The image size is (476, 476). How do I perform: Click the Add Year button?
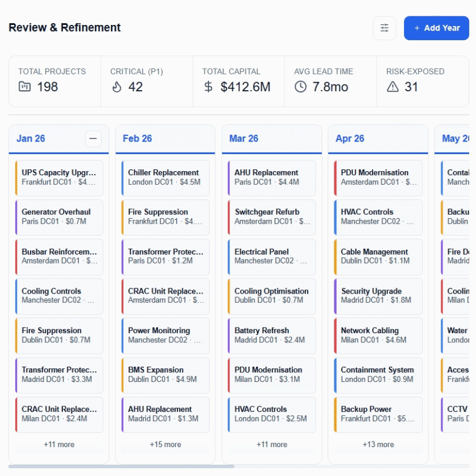(436, 28)
